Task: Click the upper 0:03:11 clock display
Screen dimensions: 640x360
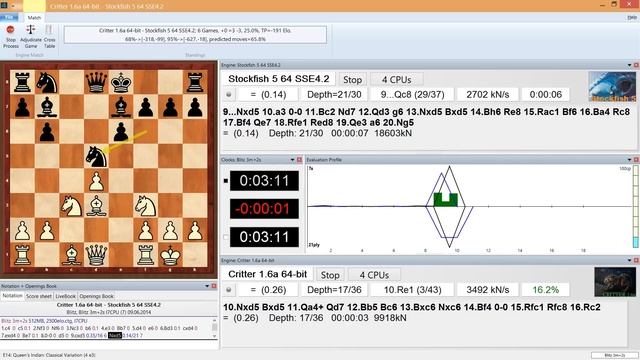Action: coord(264,181)
